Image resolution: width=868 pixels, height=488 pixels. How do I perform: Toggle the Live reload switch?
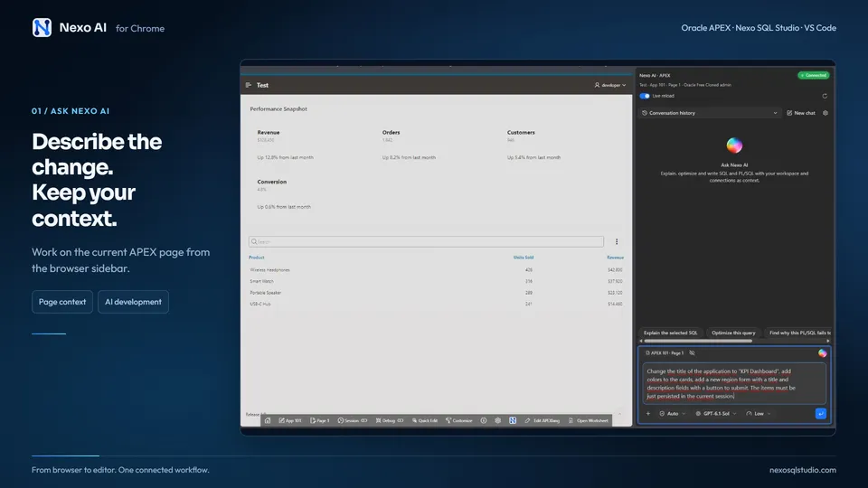point(645,96)
